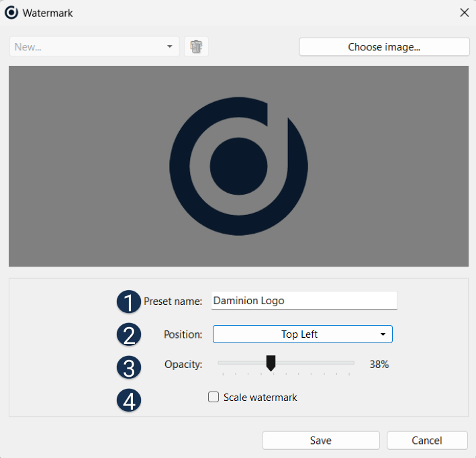Open the New... preset dropdown
476x458 pixels.
pos(94,47)
